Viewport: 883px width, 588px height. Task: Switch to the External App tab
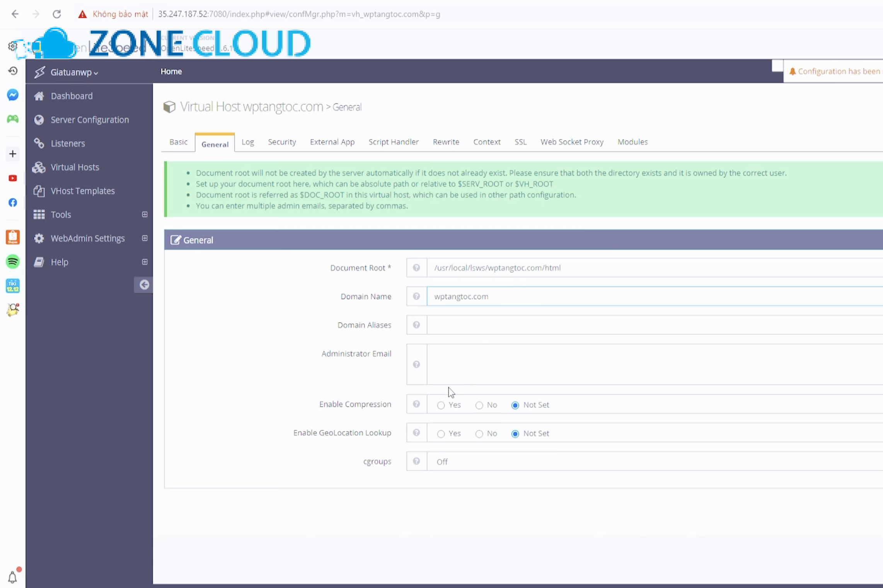(332, 142)
